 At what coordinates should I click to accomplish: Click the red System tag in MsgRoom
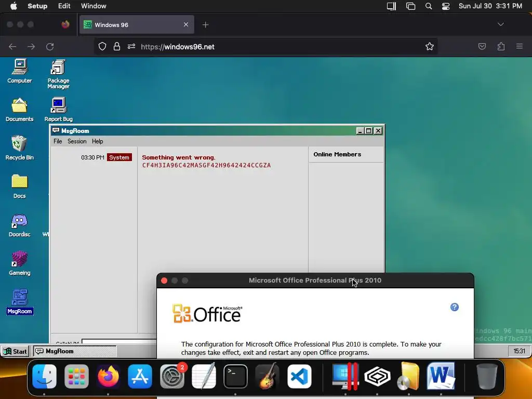[119, 157]
